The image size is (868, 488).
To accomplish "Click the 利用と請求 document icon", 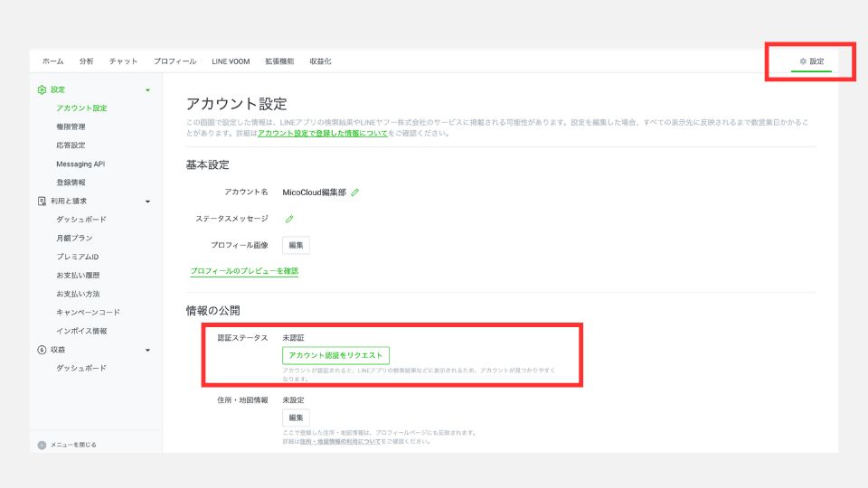I will (42, 201).
